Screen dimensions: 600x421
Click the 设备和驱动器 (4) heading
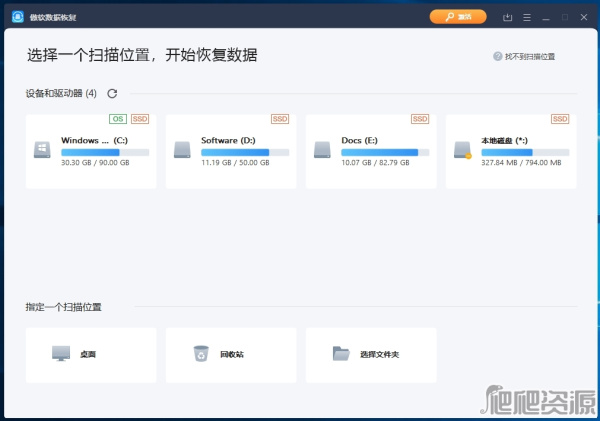61,93
